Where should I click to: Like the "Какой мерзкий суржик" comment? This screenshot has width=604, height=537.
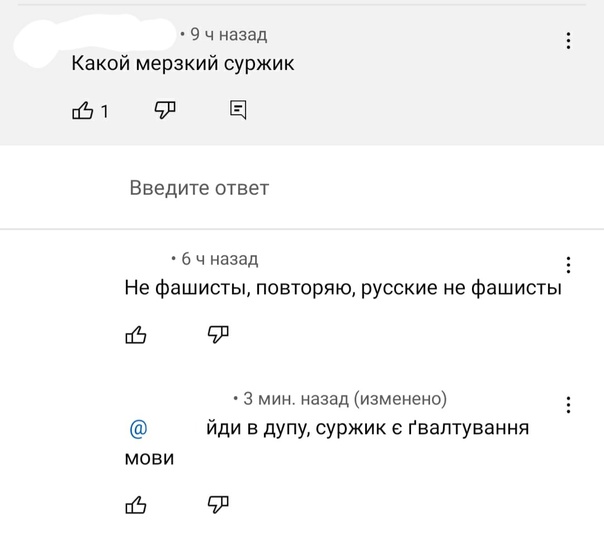[84, 110]
